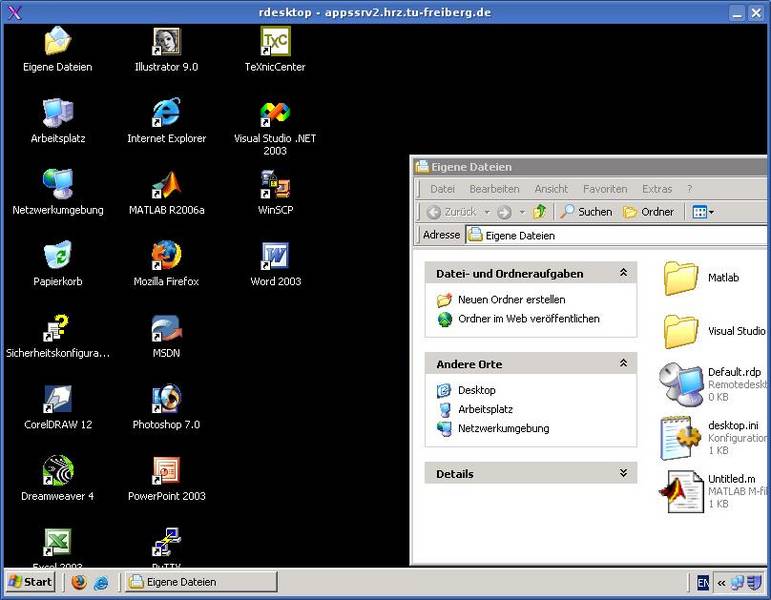This screenshot has height=600, width=771.
Task: Launch Visual Studio .NET 2003 shortcut
Action: (275, 128)
